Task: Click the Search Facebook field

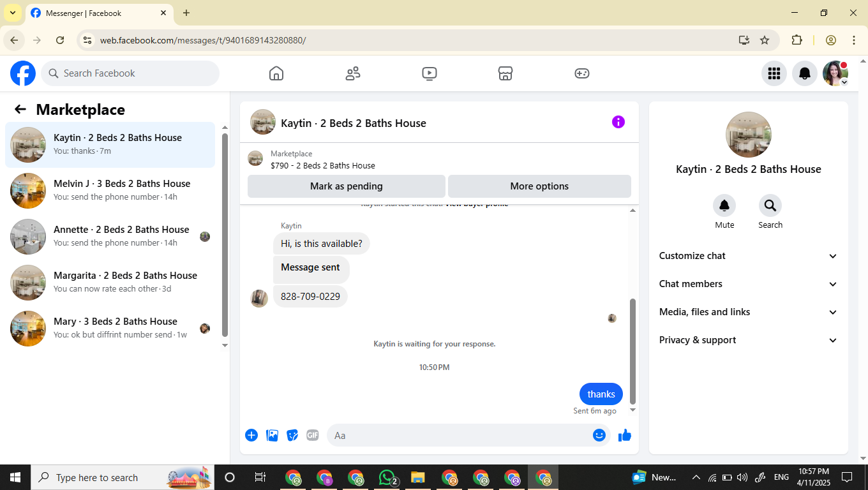Action: pyautogui.click(x=130, y=73)
